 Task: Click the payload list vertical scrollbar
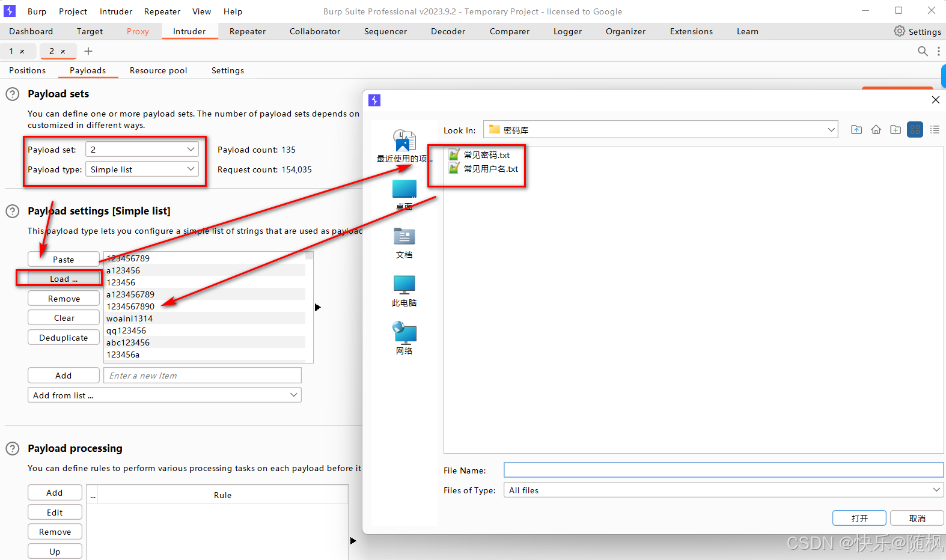pos(310,307)
